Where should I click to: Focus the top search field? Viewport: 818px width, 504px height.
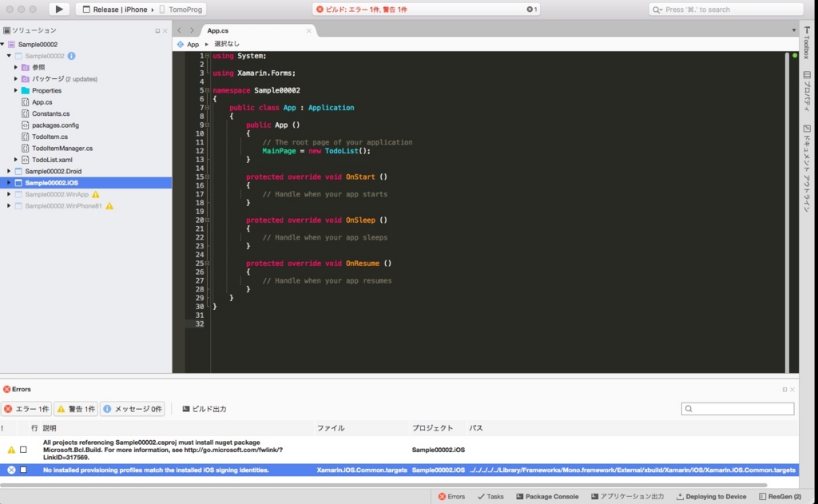click(x=725, y=10)
